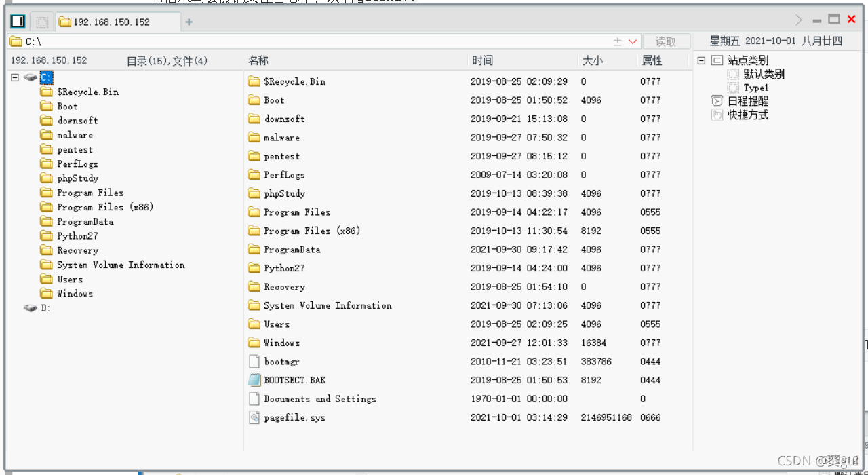The height and width of the screenshot is (475, 868).
Task: Select malware folder in left tree
Action: (x=75, y=135)
